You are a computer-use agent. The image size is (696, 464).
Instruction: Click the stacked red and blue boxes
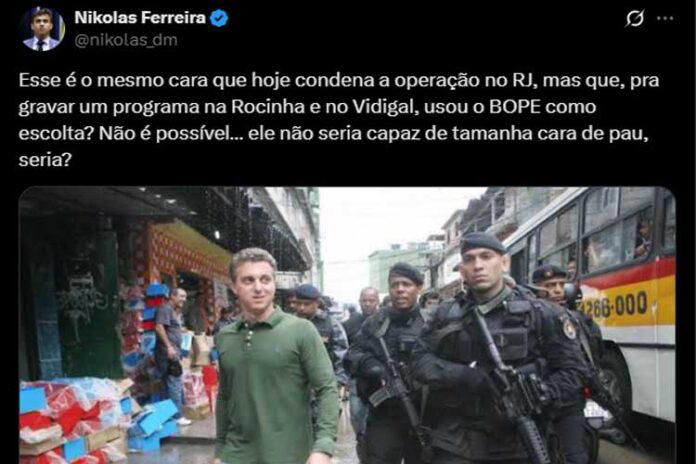coord(75,417)
